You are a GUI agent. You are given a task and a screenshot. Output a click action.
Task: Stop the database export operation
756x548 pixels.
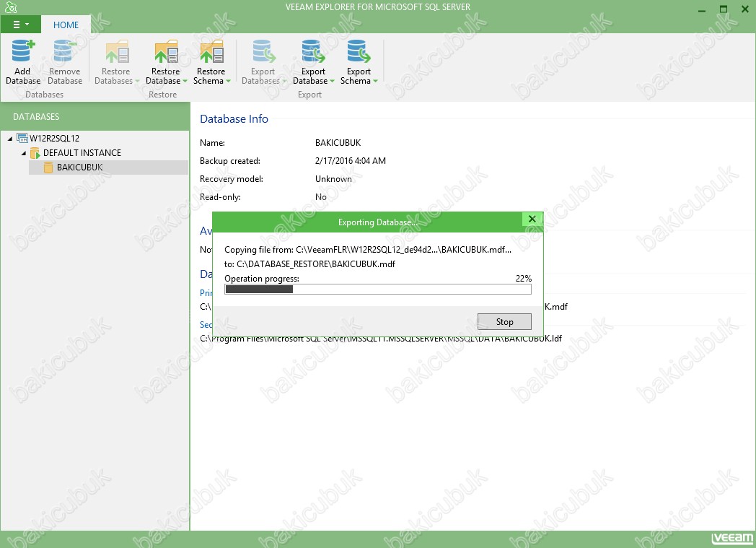click(504, 322)
